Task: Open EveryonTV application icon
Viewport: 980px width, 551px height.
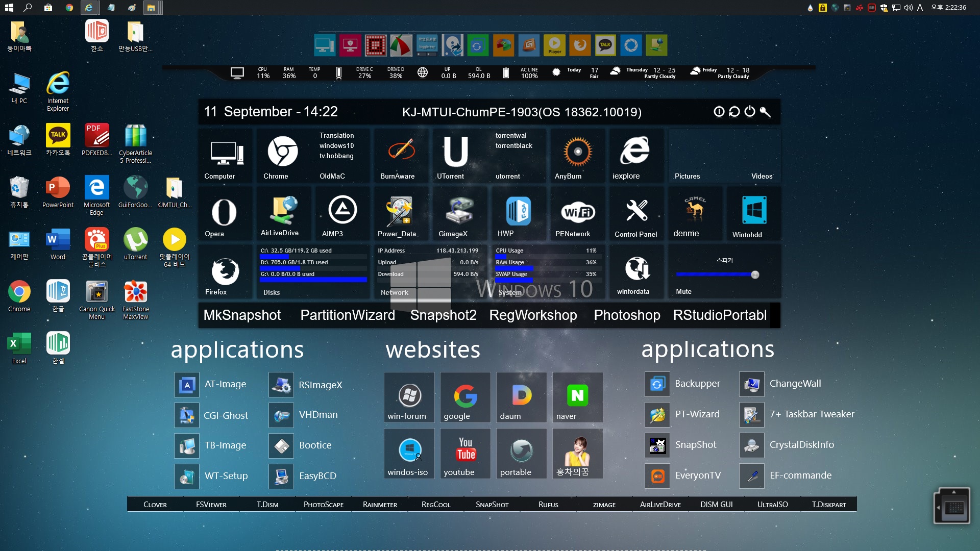Action: [657, 476]
